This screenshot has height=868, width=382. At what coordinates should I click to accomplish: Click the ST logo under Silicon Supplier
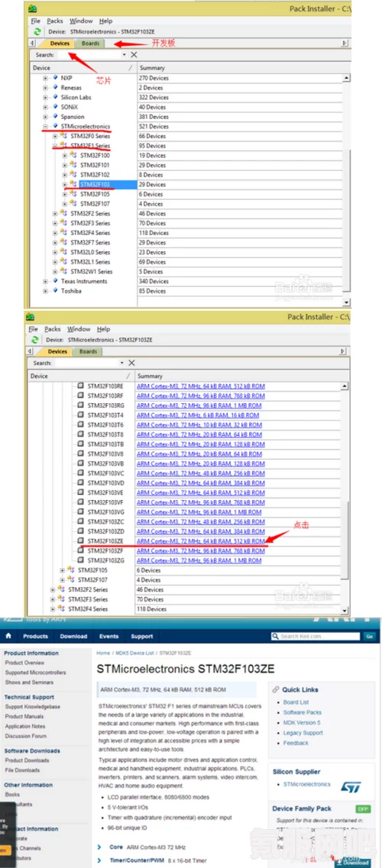point(351,786)
